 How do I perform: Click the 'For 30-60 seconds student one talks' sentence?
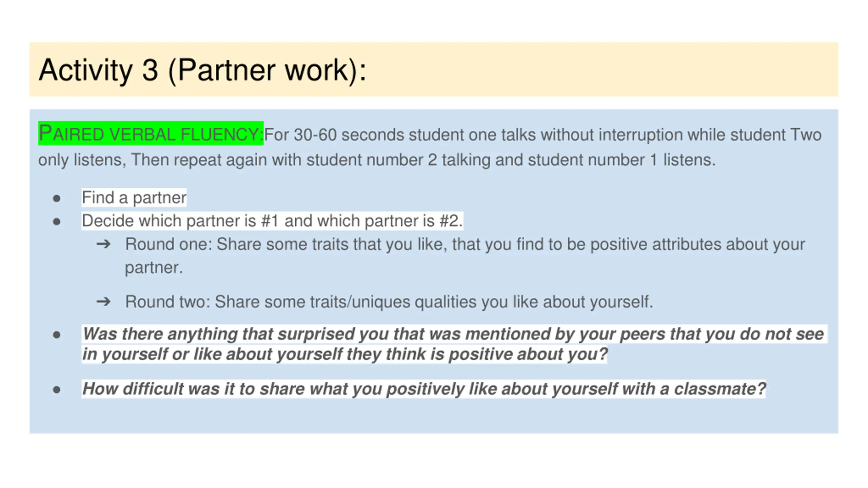point(543,135)
